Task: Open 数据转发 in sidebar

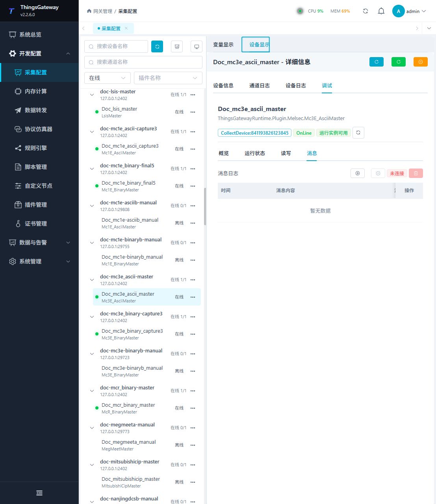Action: click(39, 110)
